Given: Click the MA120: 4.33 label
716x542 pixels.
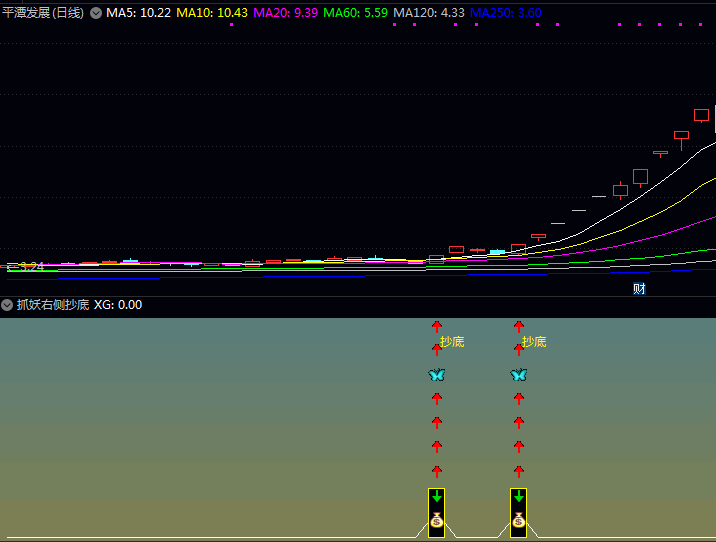Looking at the screenshot, I should point(429,13).
